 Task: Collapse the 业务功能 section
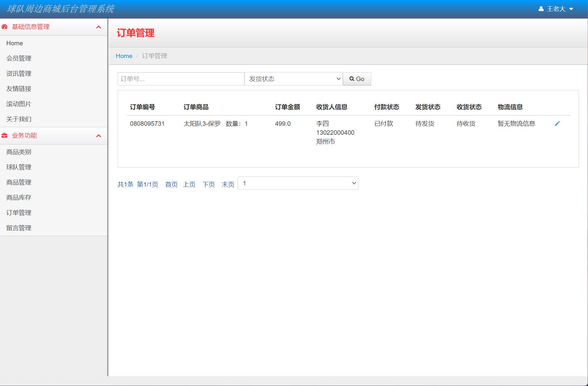99,136
